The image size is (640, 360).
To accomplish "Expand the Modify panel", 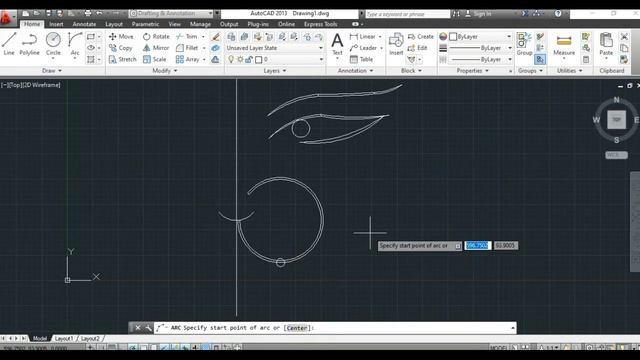I will 165,71.
